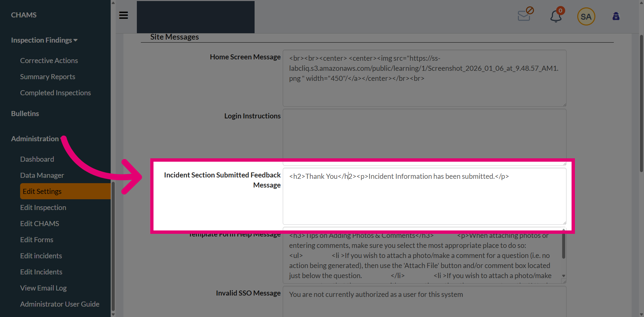Click the Login Instructions label

[x=252, y=116]
